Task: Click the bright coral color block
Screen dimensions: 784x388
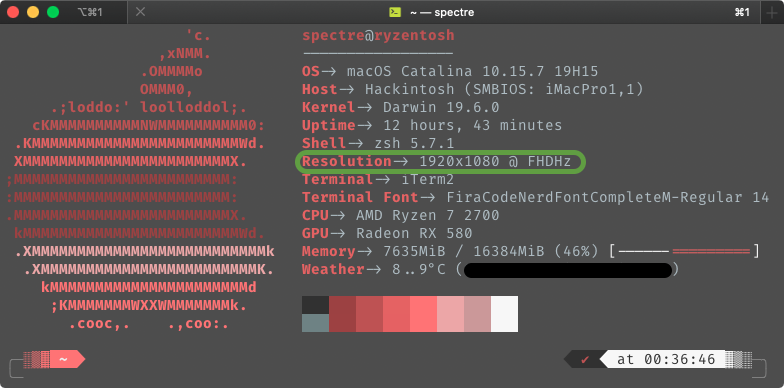Action: point(424,314)
